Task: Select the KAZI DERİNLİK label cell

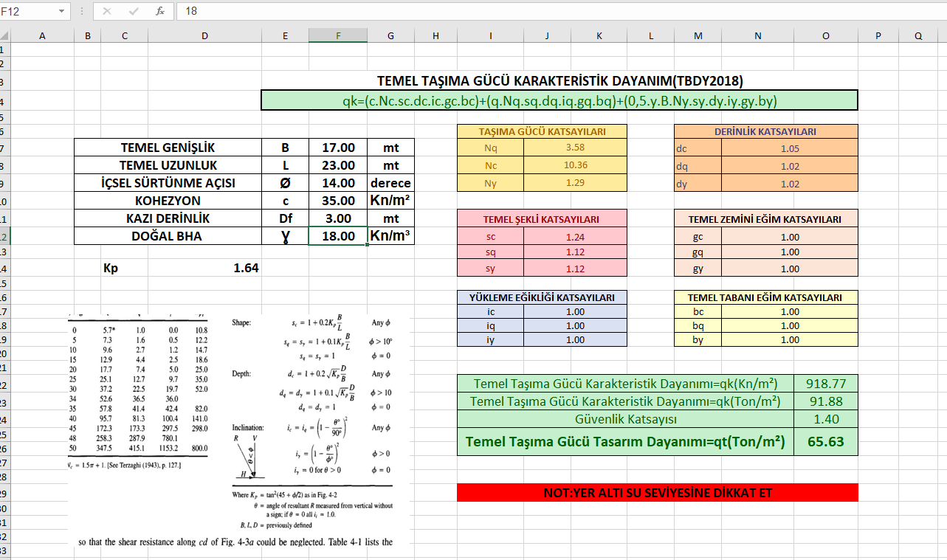Action: click(168, 218)
